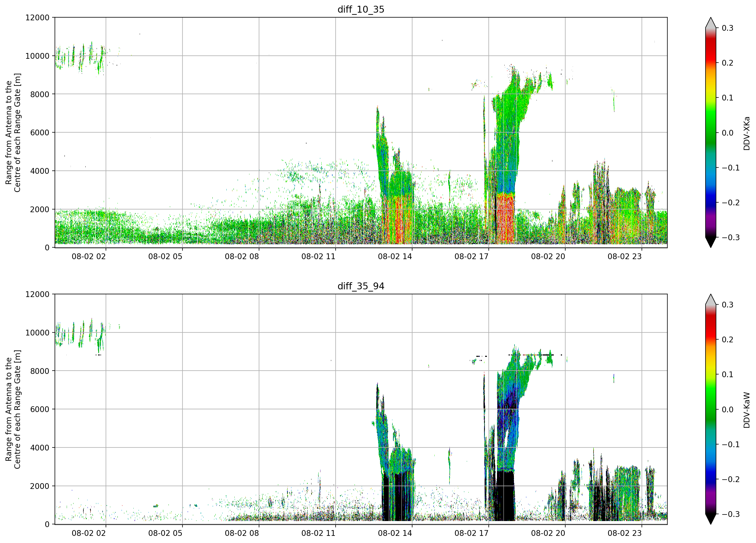The image size is (756, 543).
Task: Click the 08-02 23 x-tick under diff_35_94
Action: [625, 533]
